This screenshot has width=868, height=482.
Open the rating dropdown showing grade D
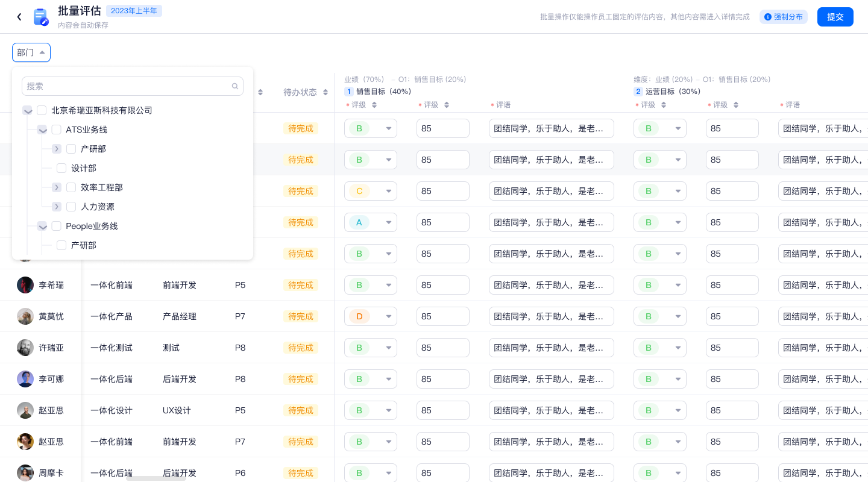tap(388, 316)
